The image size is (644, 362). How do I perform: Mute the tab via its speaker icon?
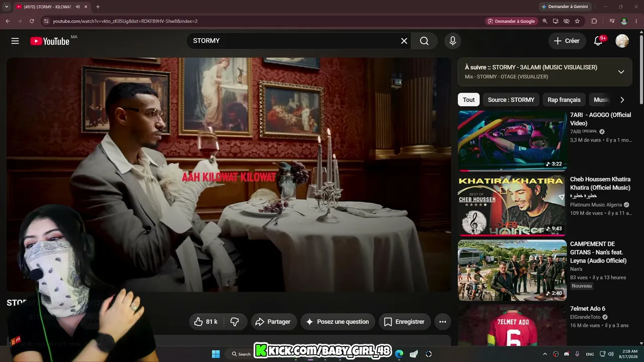coord(77,7)
